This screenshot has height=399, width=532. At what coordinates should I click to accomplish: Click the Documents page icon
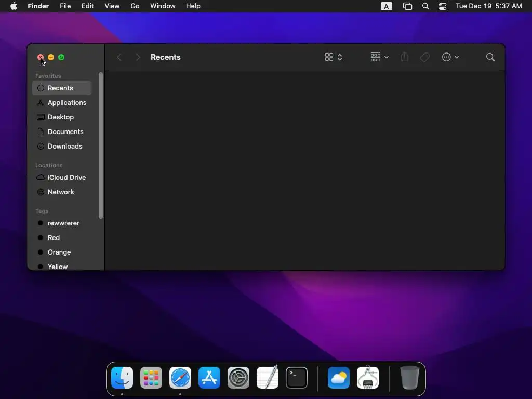pos(41,131)
